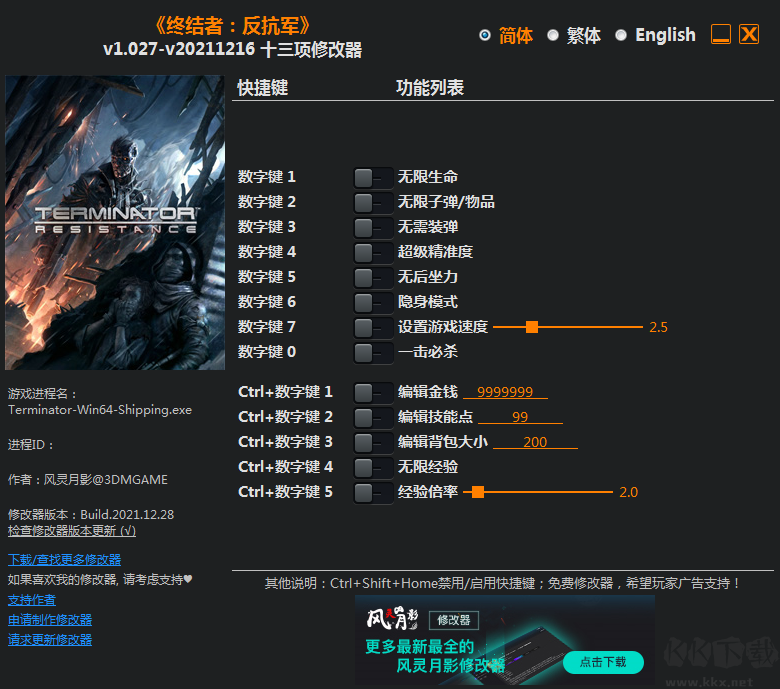Screen dimensions: 780x689
Task: Minimize the trainer window
Action: point(721,34)
